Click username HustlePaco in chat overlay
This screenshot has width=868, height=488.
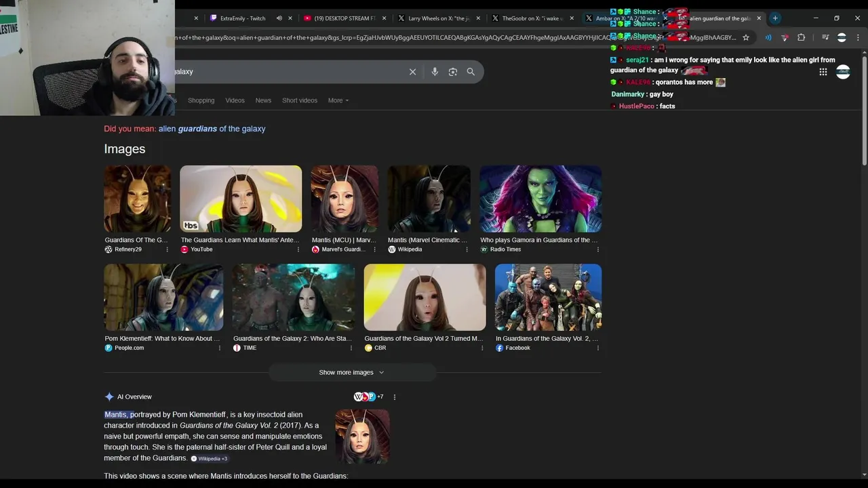[x=636, y=106]
